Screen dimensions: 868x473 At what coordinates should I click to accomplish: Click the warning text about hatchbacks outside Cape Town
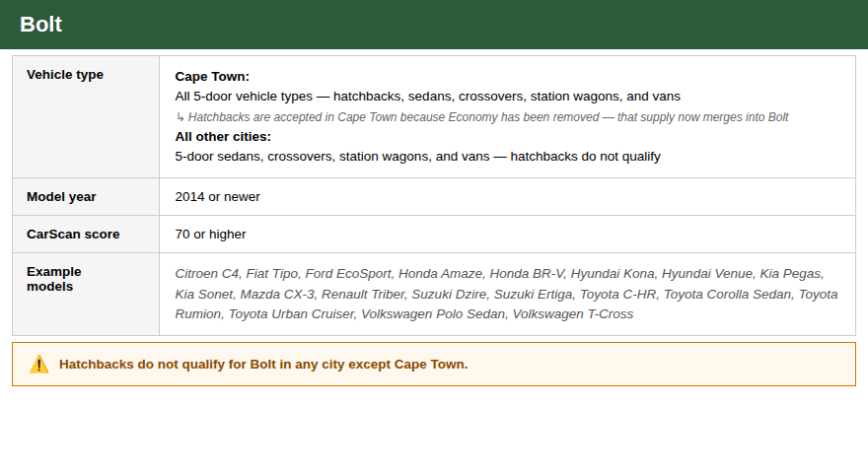click(x=263, y=365)
